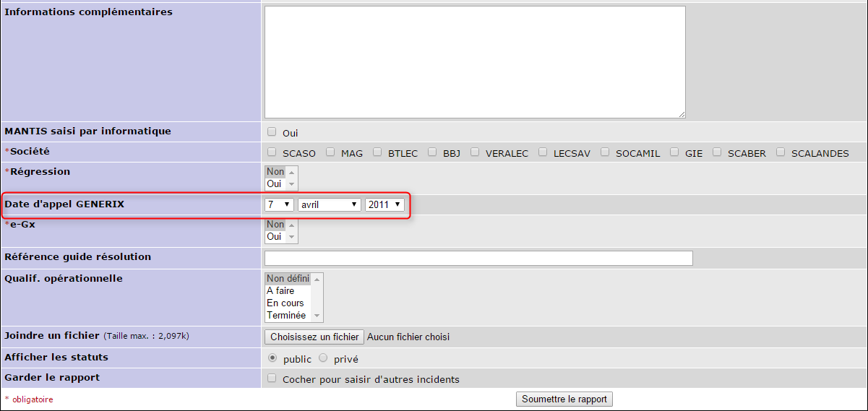Choose Oui in the e-Gx list
This screenshot has height=411, width=868.
[275, 236]
